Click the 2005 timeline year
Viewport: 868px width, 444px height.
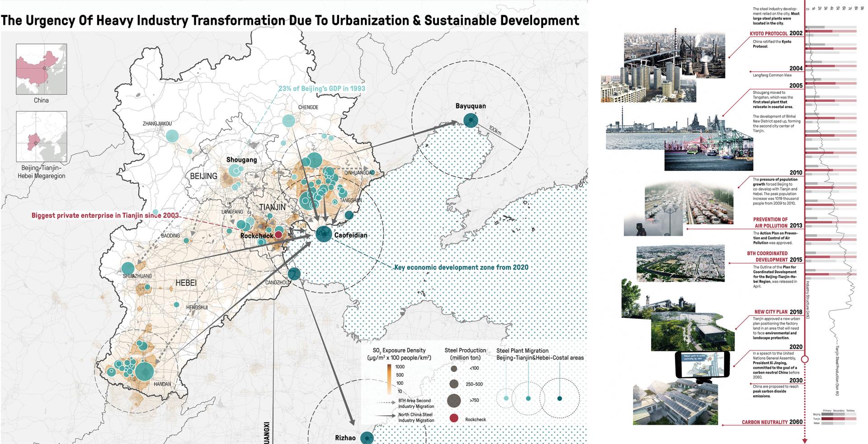796,85
